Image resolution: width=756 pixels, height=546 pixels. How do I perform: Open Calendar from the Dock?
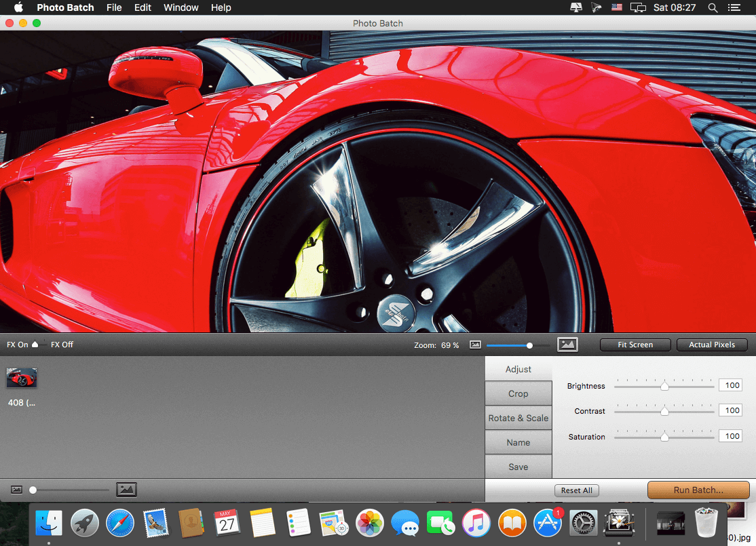point(227,523)
